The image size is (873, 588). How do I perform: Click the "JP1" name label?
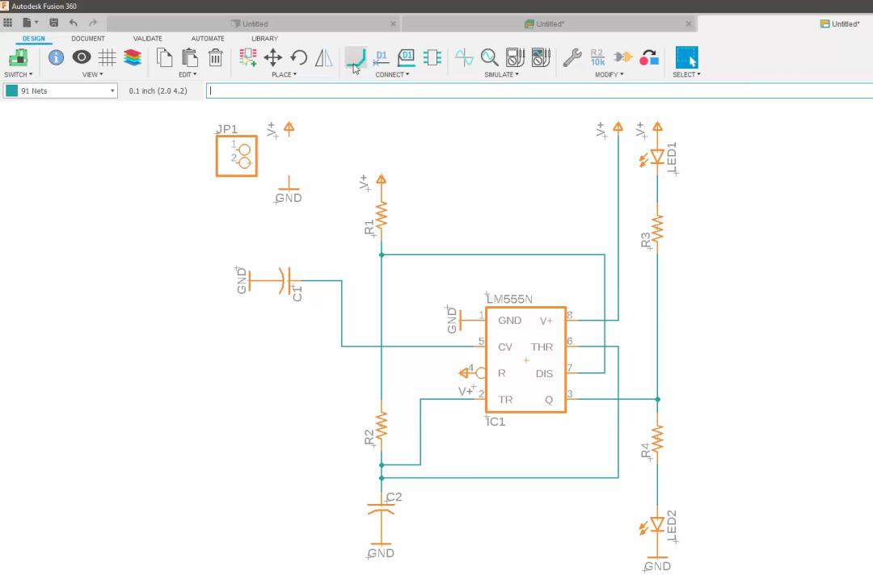click(227, 129)
